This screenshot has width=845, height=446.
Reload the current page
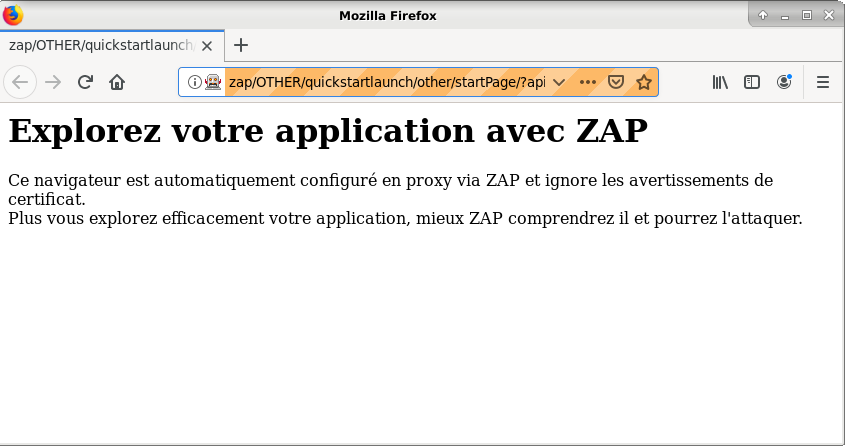pyautogui.click(x=85, y=82)
